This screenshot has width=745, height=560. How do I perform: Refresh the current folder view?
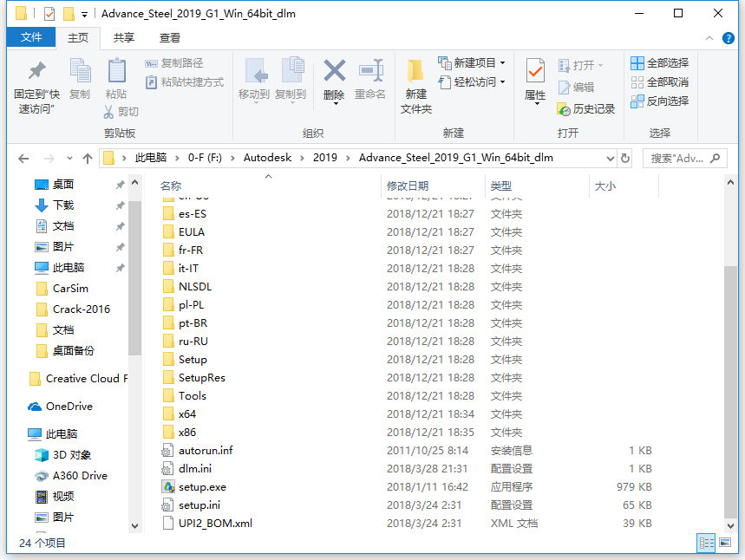(625, 158)
